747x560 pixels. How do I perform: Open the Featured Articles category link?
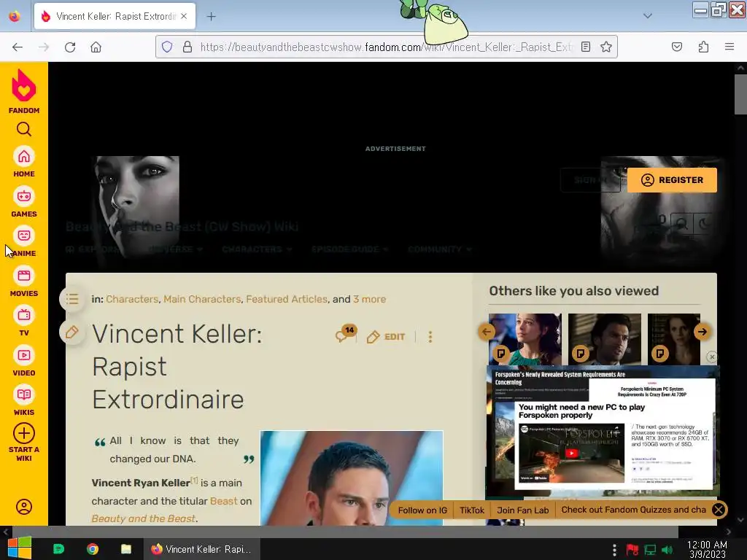pyautogui.click(x=287, y=299)
